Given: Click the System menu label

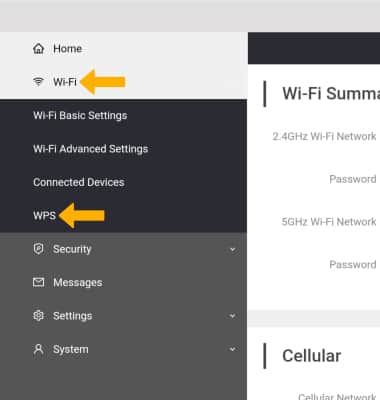Looking at the screenshot, I should (71, 349).
